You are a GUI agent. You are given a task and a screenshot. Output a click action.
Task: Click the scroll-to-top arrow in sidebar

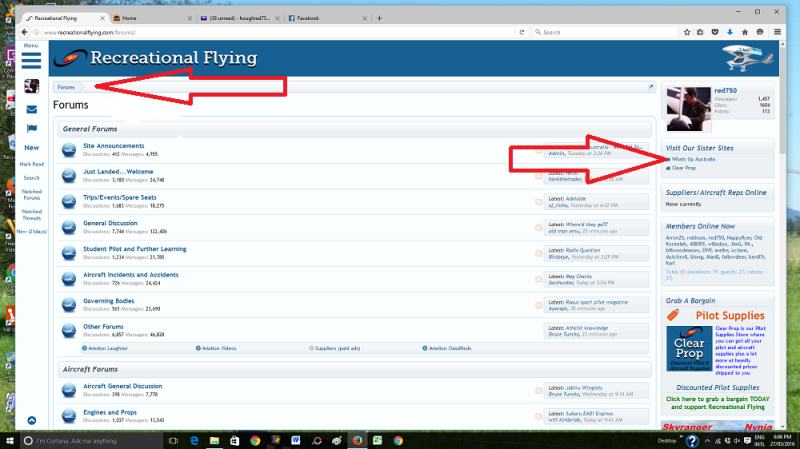[32, 420]
